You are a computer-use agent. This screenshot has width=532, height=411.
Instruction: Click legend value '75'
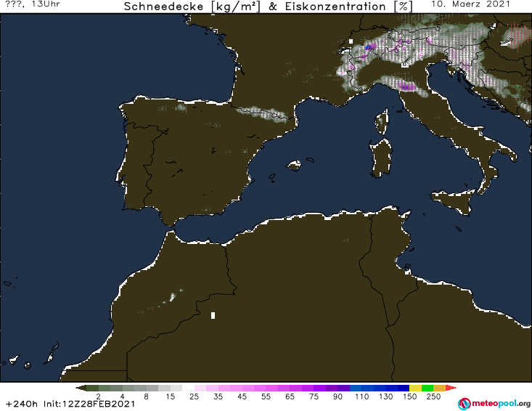coord(314,396)
